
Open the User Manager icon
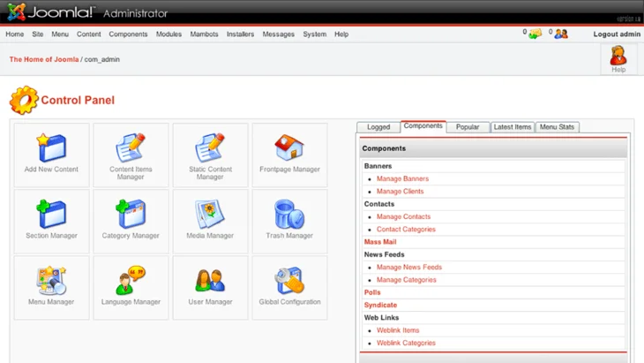click(210, 280)
